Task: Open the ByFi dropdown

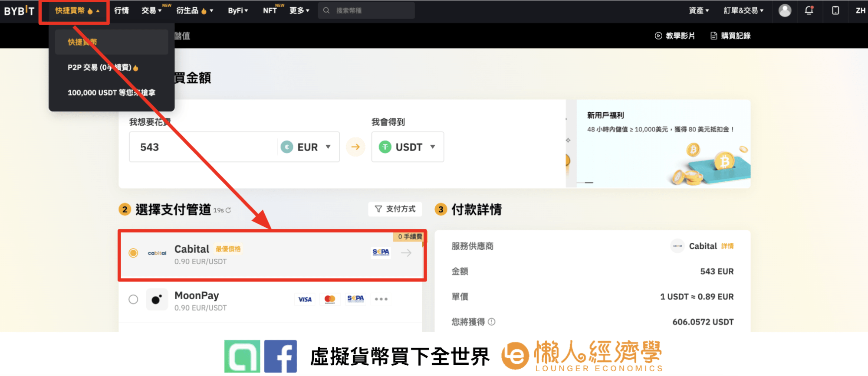Action: point(238,11)
